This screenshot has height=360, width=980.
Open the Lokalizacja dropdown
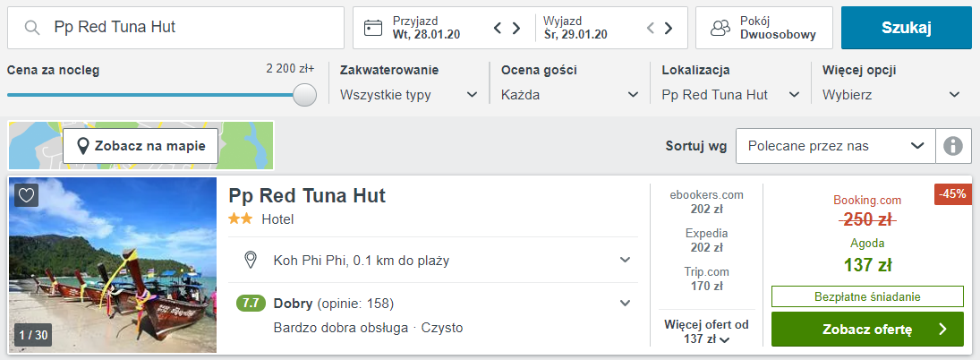(730, 95)
